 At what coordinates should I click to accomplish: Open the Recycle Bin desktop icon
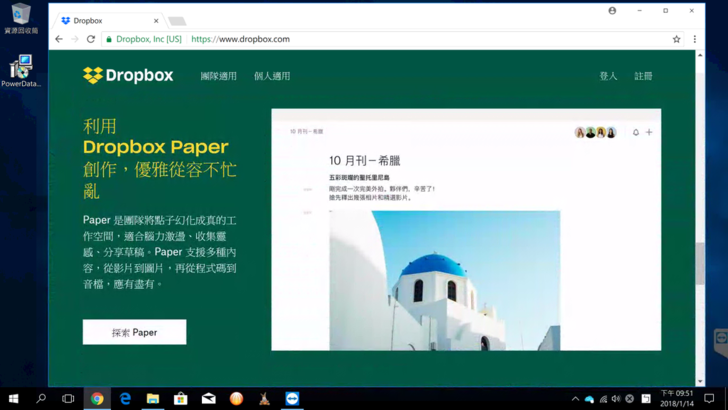21,18
